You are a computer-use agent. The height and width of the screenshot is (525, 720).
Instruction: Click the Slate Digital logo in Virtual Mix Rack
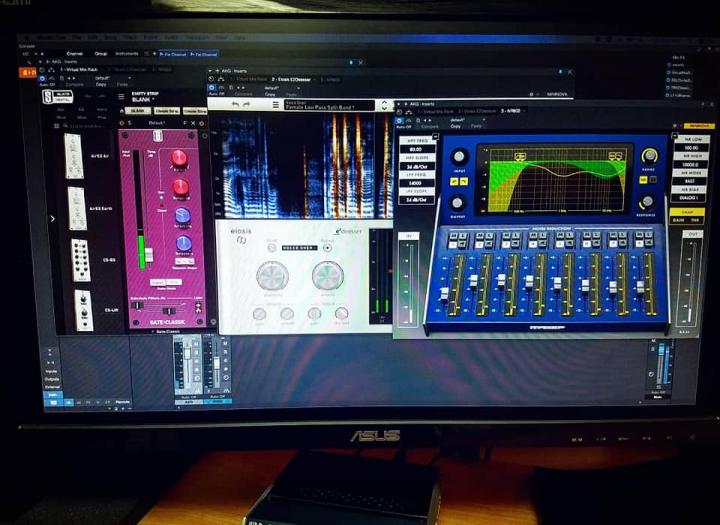[57, 97]
